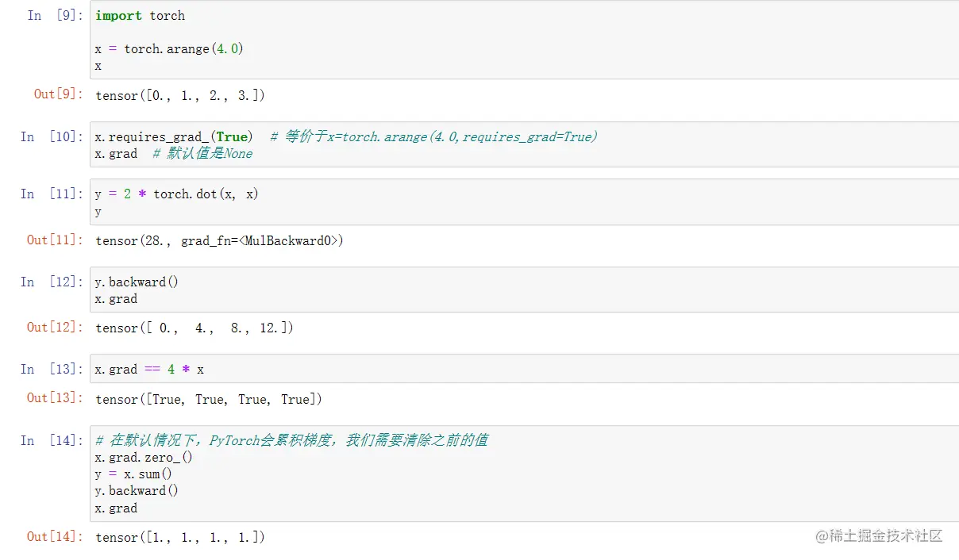Image resolution: width=959 pixels, height=560 pixels.
Task: Focus the x.grad == 4 * x cell
Action: click(524, 370)
